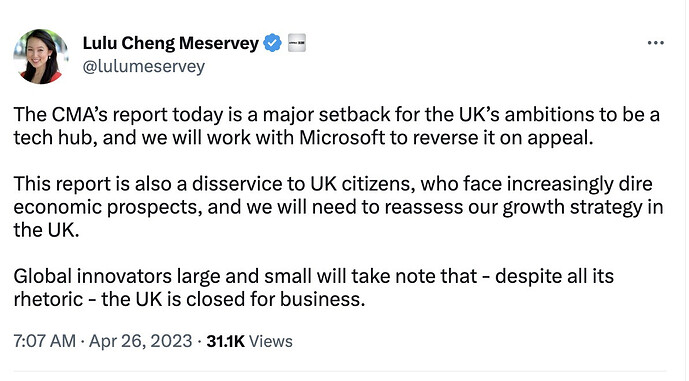Click the phrase 'growth strategy' in tweet
Image resolution: width=689 pixels, height=381 pixels.
[x=573, y=207]
